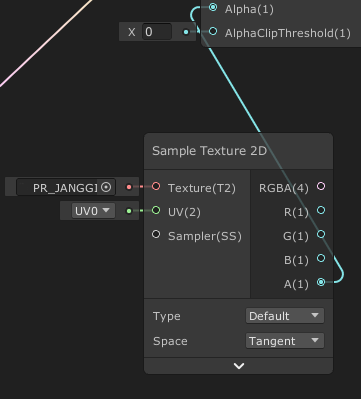The height and width of the screenshot is (399, 361).
Task: Click the Texture(T2) input port
Action: pyautogui.click(x=156, y=186)
